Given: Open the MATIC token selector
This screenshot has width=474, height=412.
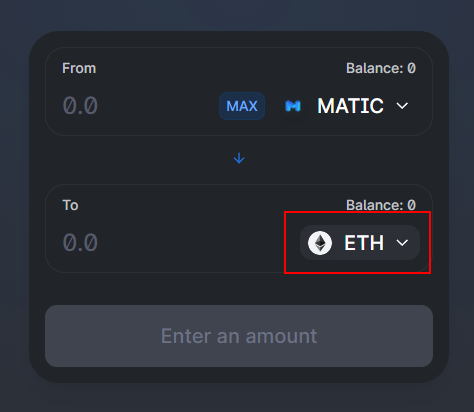Looking at the screenshot, I should (x=346, y=106).
